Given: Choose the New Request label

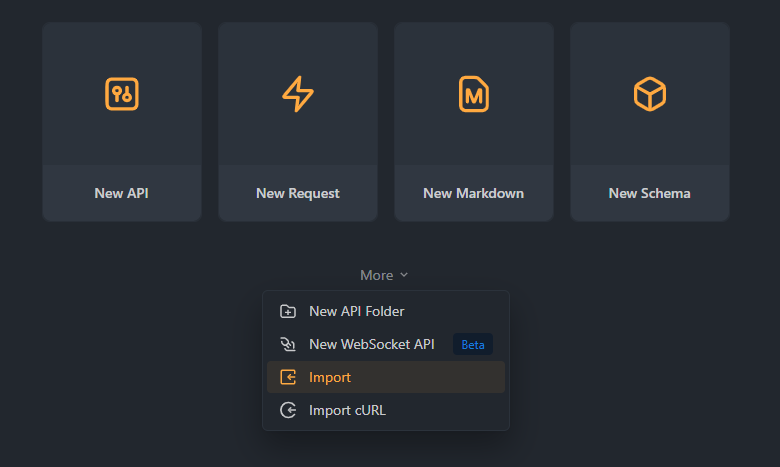Looking at the screenshot, I should pyautogui.click(x=297, y=193).
